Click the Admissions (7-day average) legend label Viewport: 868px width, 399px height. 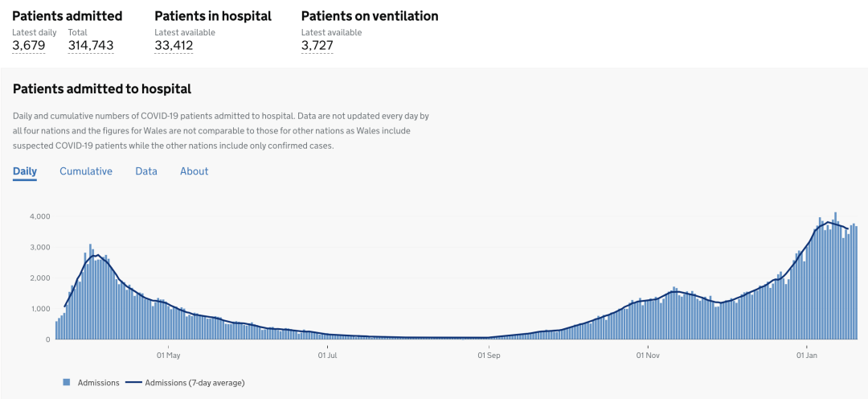point(195,382)
